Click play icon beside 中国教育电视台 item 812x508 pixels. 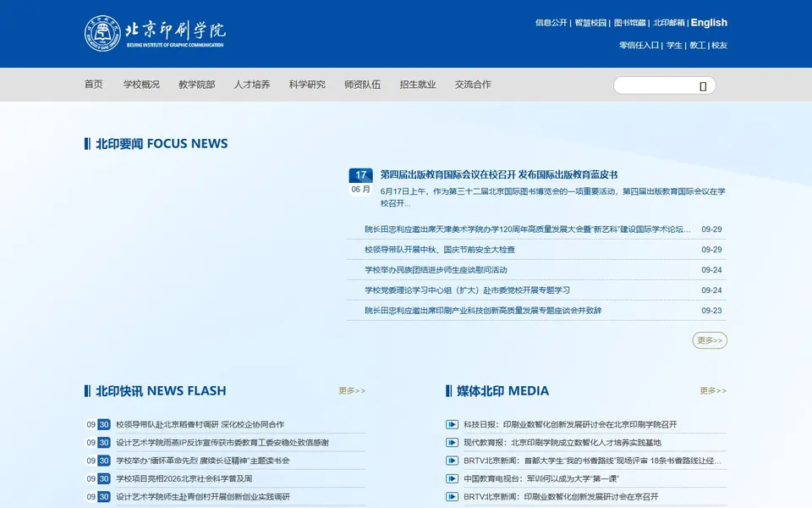(x=452, y=479)
